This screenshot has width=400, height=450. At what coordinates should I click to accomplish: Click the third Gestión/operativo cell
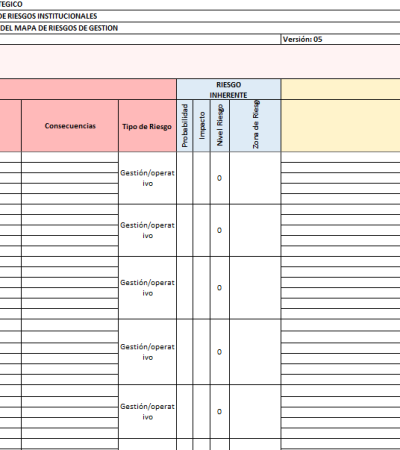[x=147, y=288]
